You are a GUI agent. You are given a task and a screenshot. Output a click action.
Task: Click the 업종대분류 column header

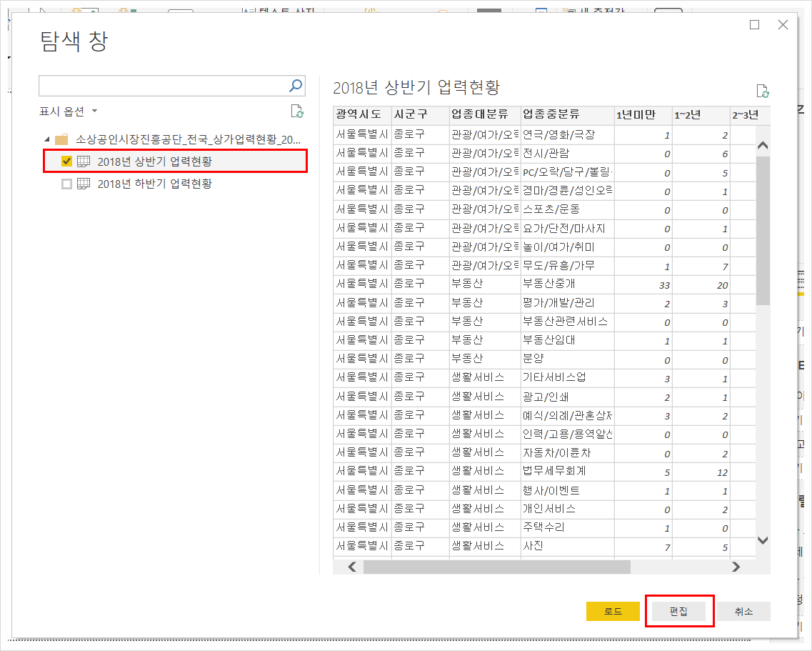(x=485, y=114)
